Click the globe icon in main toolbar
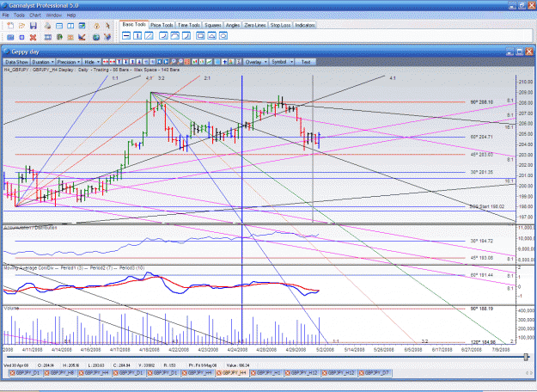Image resolution: width=537 pixels, height=392 pixels. [96, 37]
